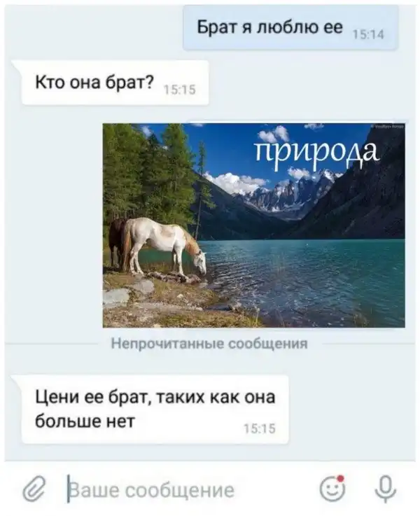
Task: Open the paperclip attachment menu
Action: coord(34,489)
